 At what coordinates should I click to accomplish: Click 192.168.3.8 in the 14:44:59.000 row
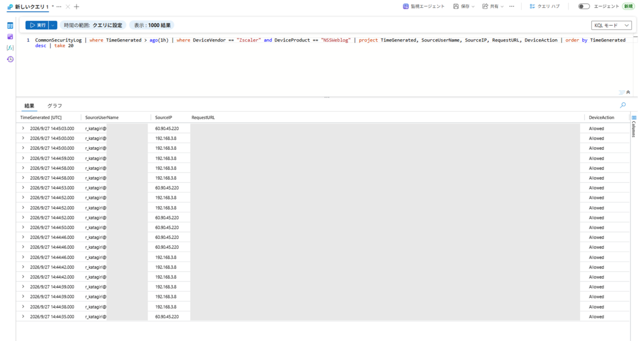pyautogui.click(x=166, y=158)
